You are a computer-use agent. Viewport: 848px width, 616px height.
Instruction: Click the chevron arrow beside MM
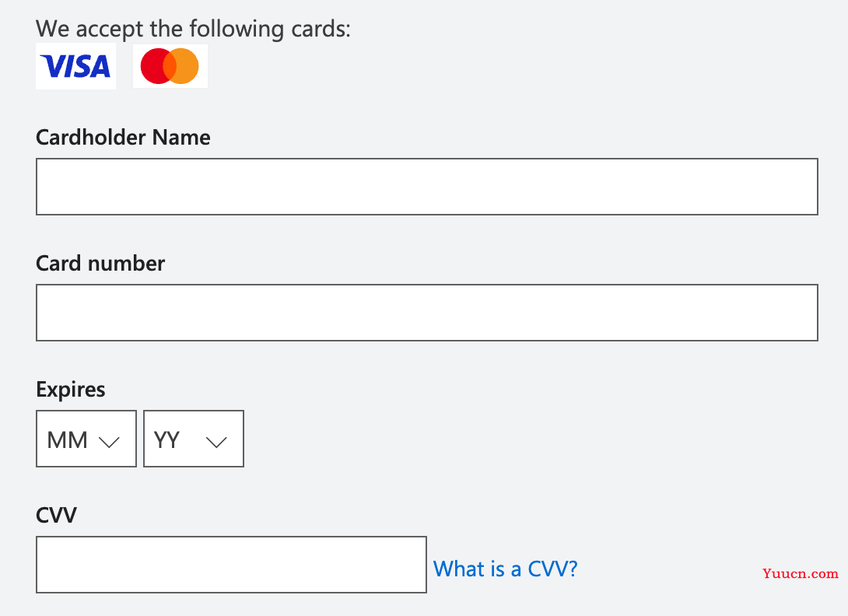109,443
